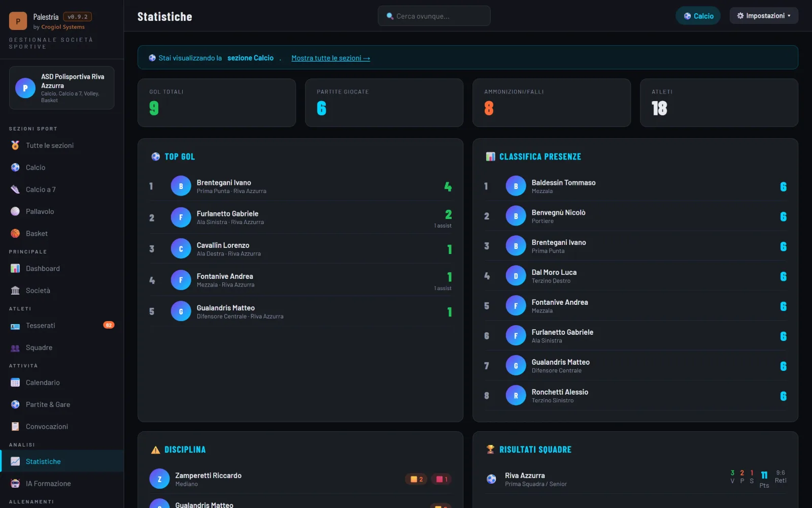Open the Impostazioni dropdown menu
812x508 pixels.
[764, 16]
